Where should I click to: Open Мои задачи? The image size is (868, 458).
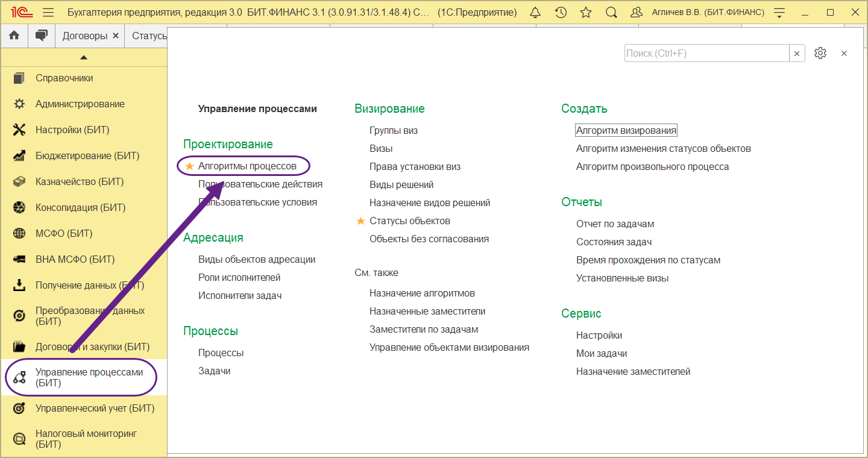pos(602,354)
